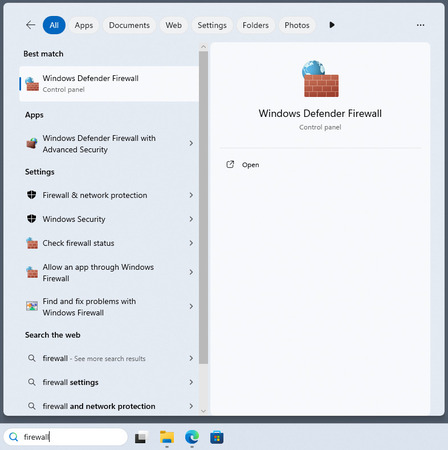Screen dimensions: 448x450
Task: Click magnifier icon beside firewall settings
Action: pos(32,382)
